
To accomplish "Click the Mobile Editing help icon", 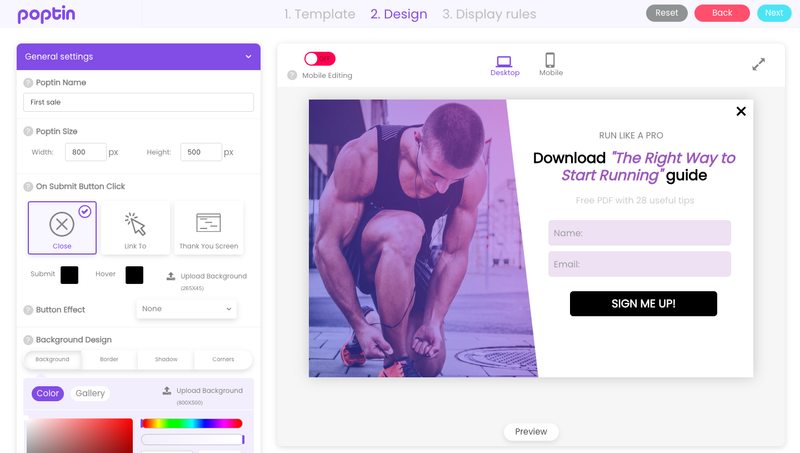I will coord(292,76).
